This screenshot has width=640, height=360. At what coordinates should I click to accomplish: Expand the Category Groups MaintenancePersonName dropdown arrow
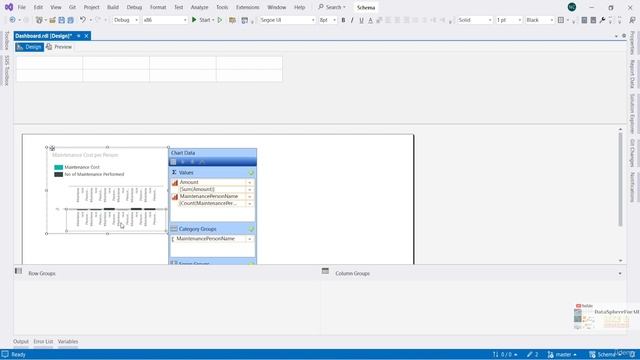(x=250, y=239)
